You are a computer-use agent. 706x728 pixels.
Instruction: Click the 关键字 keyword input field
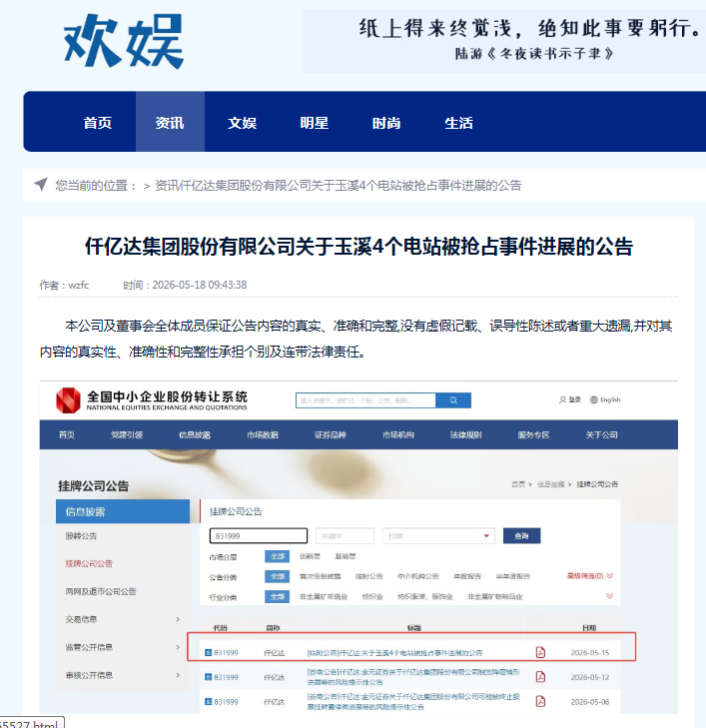pyautogui.click(x=345, y=536)
